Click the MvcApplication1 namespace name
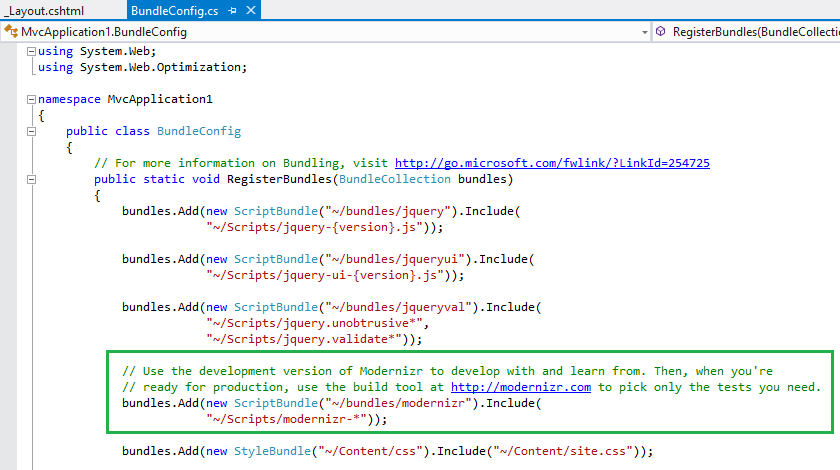 [x=160, y=99]
